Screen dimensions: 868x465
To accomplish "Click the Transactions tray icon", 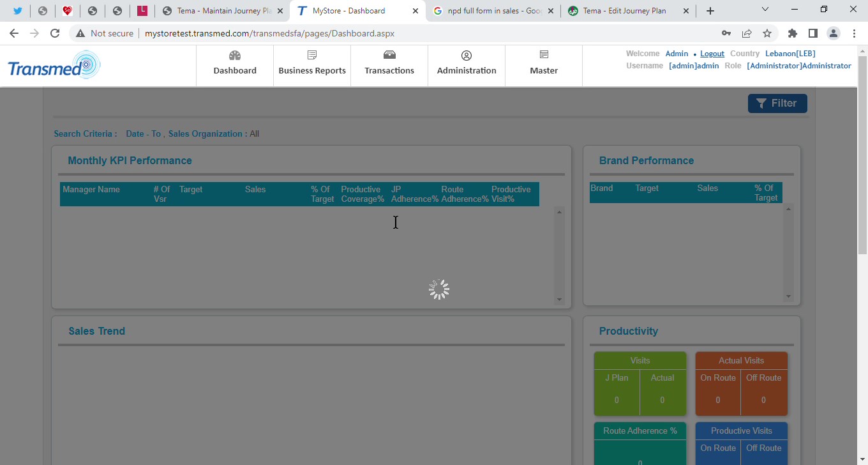I will pos(389,56).
